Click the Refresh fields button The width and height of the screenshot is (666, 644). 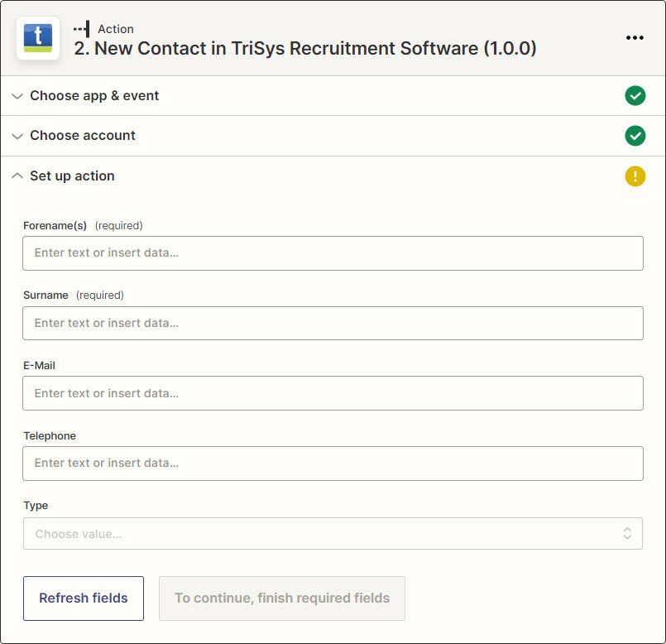click(x=84, y=598)
